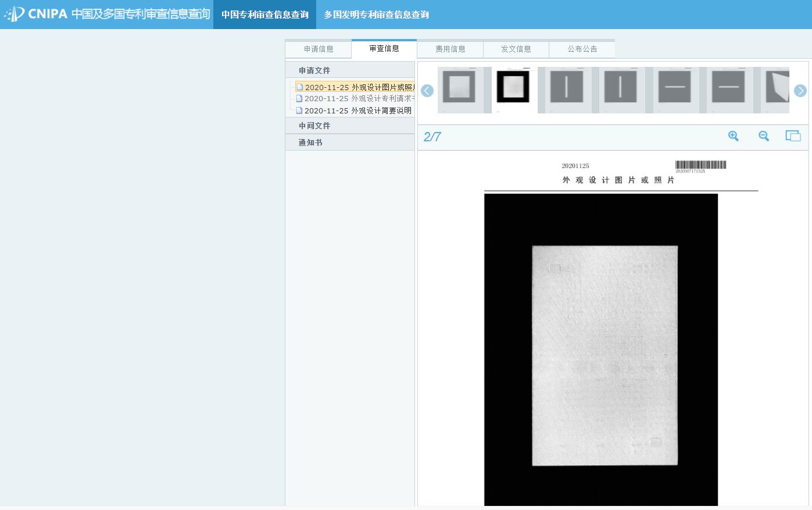Select the first page thumbnail

point(459,89)
